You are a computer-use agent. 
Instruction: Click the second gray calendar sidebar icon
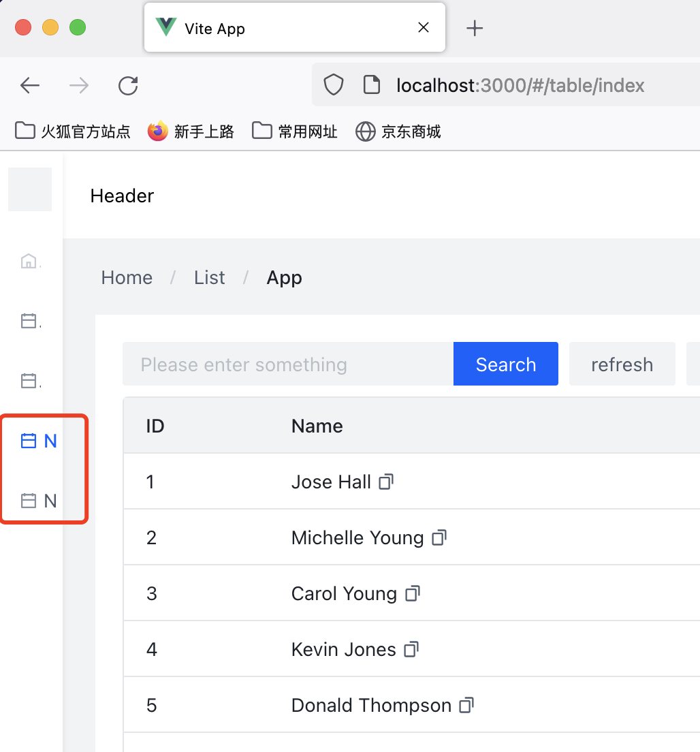click(29, 381)
